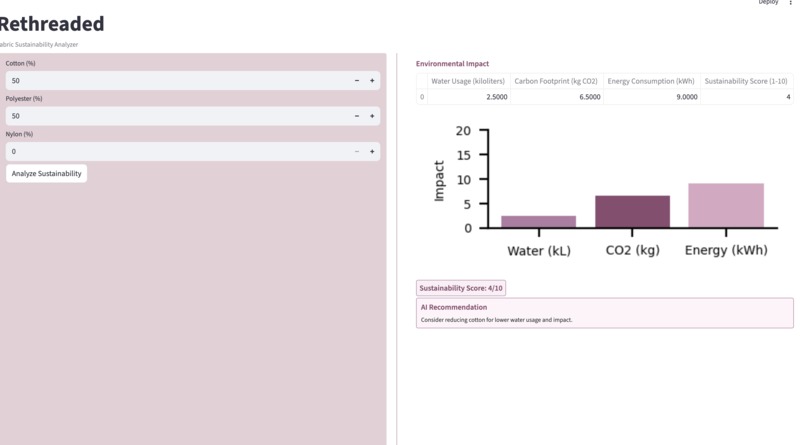Click the Environmental Impact heading
The width and height of the screenshot is (806, 445).
(x=452, y=64)
